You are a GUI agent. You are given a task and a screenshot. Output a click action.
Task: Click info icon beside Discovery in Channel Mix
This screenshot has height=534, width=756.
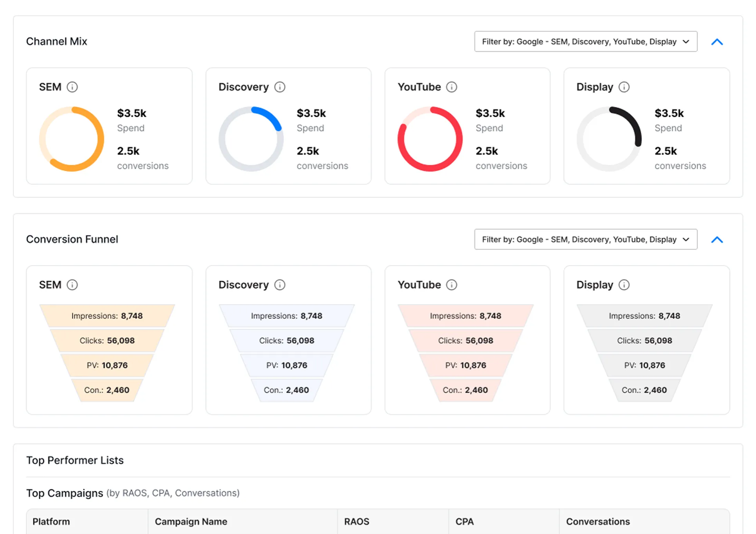coord(280,87)
